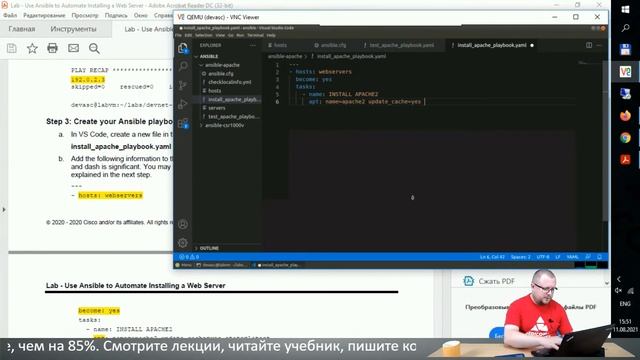640x360 pixels.
Task: Open the Файл menu in Acrobat
Action: (x=10, y=15)
